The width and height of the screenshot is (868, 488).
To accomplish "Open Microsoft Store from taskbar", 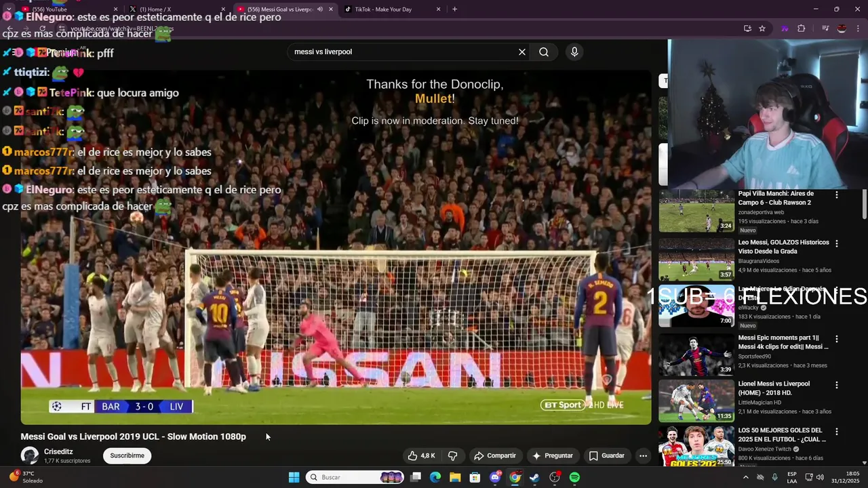I will (475, 477).
